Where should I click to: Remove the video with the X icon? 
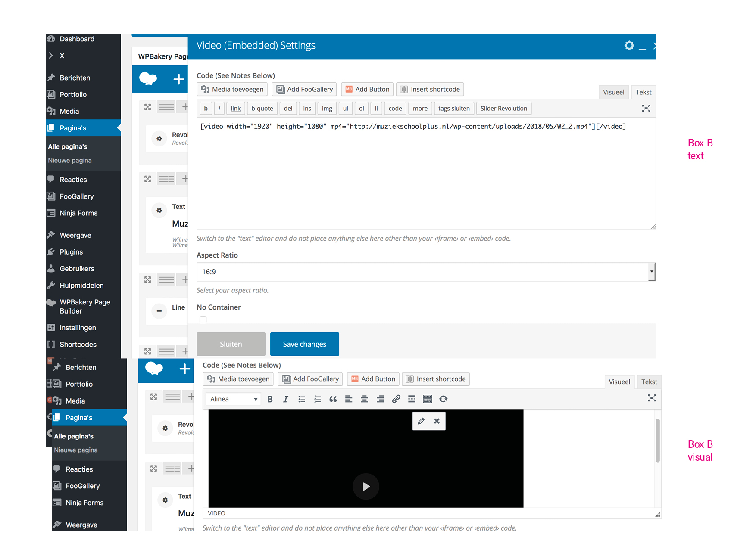(x=437, y=421)
